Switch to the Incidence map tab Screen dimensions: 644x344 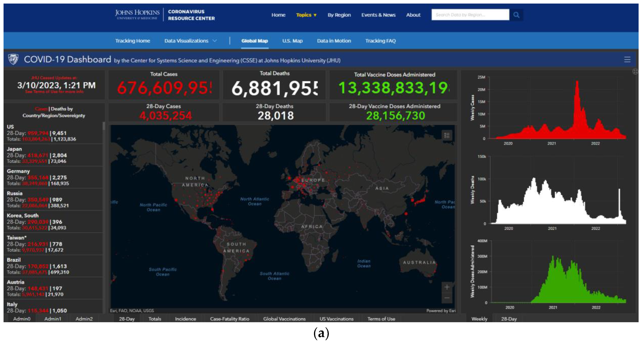tap(185, 319)
